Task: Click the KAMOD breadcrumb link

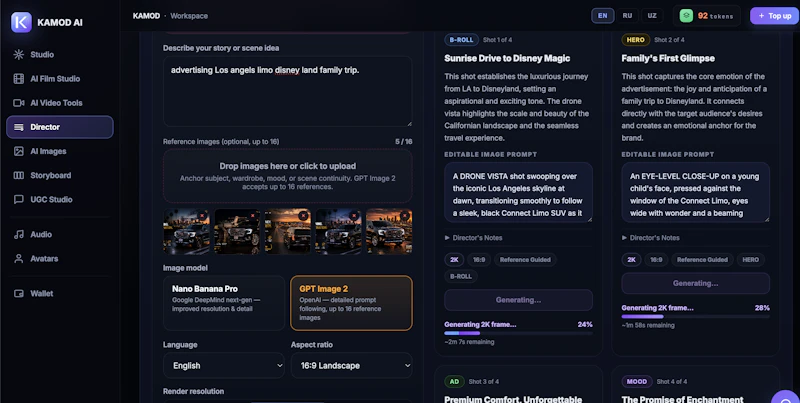Action: click(x=146, y=16)
